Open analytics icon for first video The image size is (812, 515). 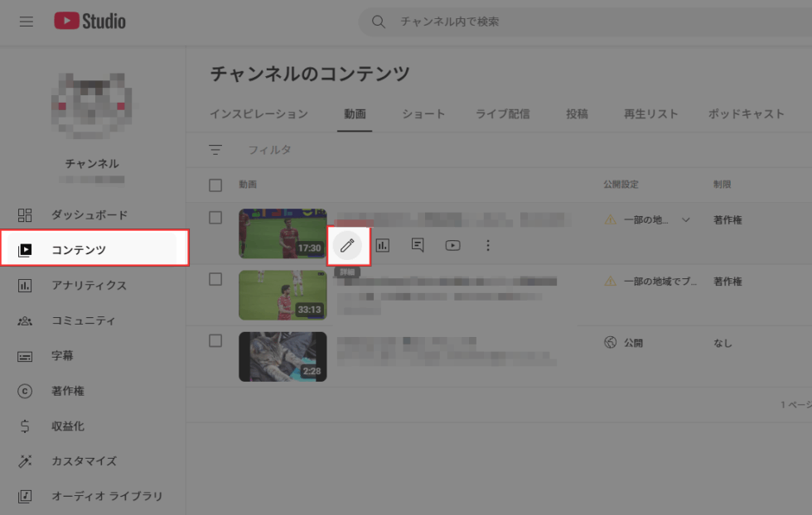click(383, 245)
